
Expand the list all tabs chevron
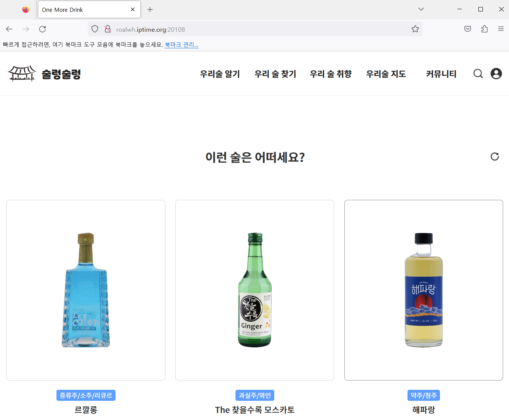[x=421, y=9]
